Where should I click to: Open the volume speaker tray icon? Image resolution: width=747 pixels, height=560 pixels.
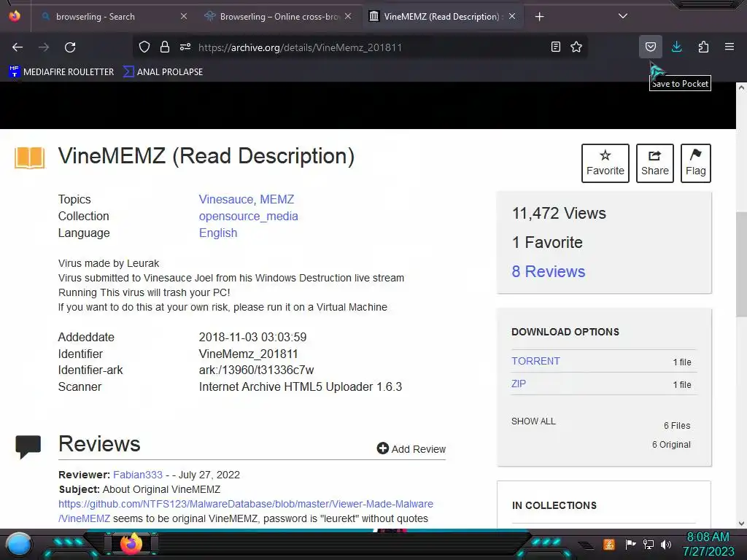[x=666, y=544]
